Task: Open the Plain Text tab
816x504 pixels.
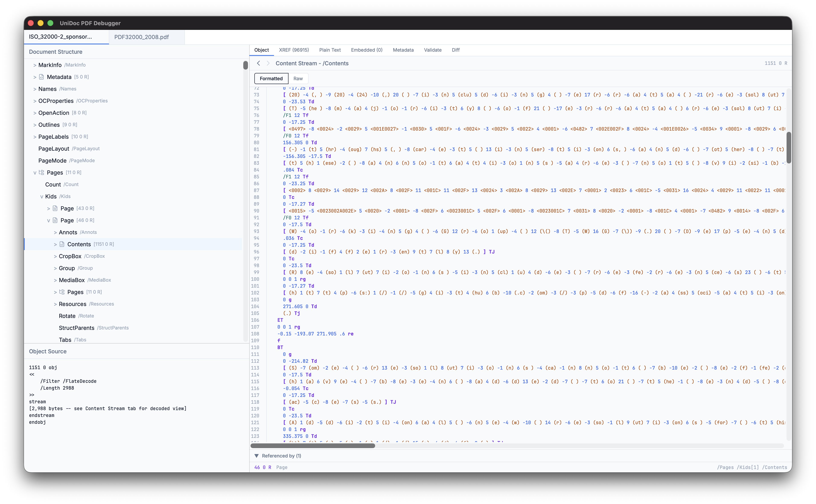Action: click(x=330, y=50)
